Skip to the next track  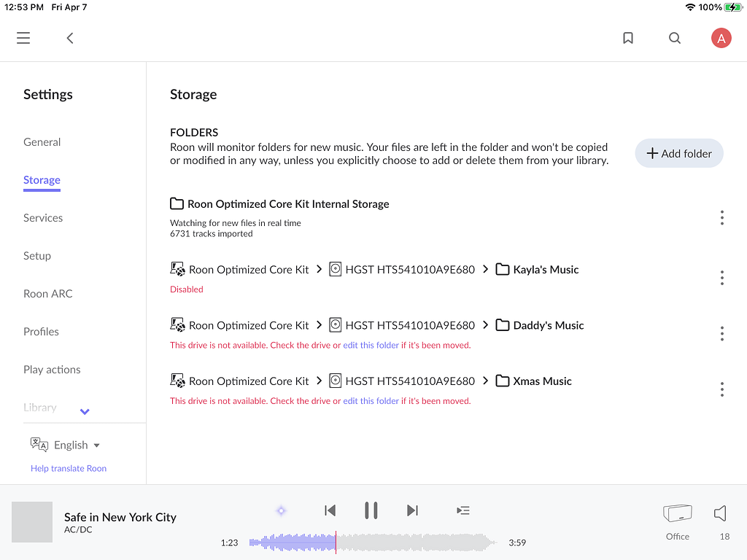pos(412,510)
